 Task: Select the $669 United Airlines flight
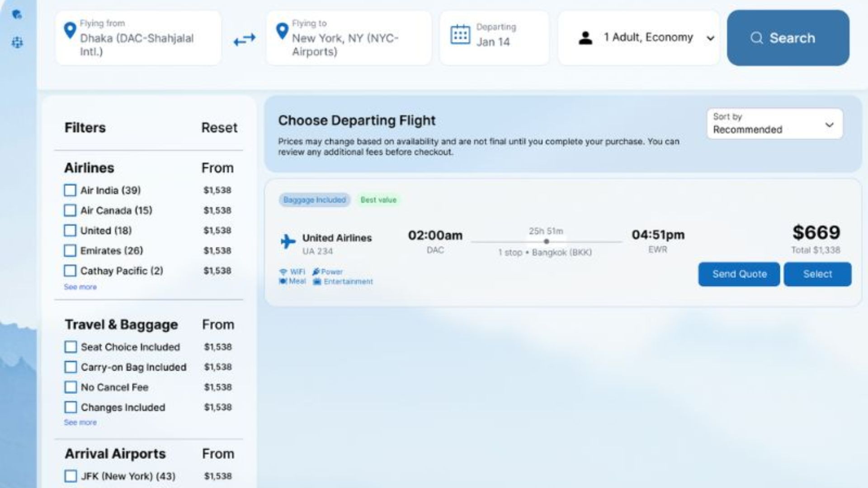[817, 274]
